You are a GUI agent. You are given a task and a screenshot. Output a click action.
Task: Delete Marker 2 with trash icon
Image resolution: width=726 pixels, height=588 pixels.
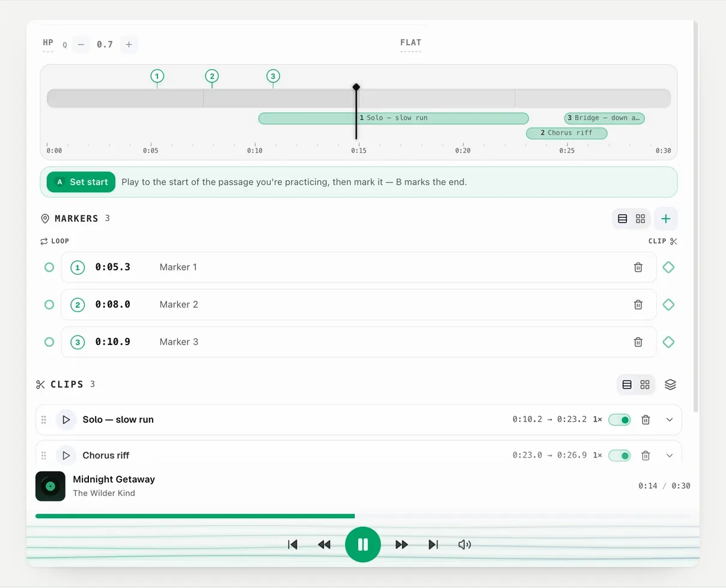[638, 305]
